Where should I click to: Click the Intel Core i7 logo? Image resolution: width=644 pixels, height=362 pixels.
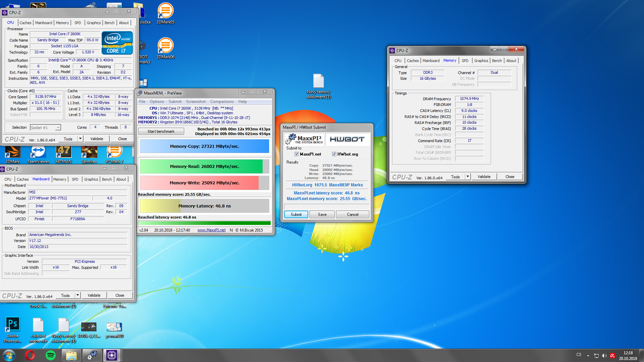117,43
